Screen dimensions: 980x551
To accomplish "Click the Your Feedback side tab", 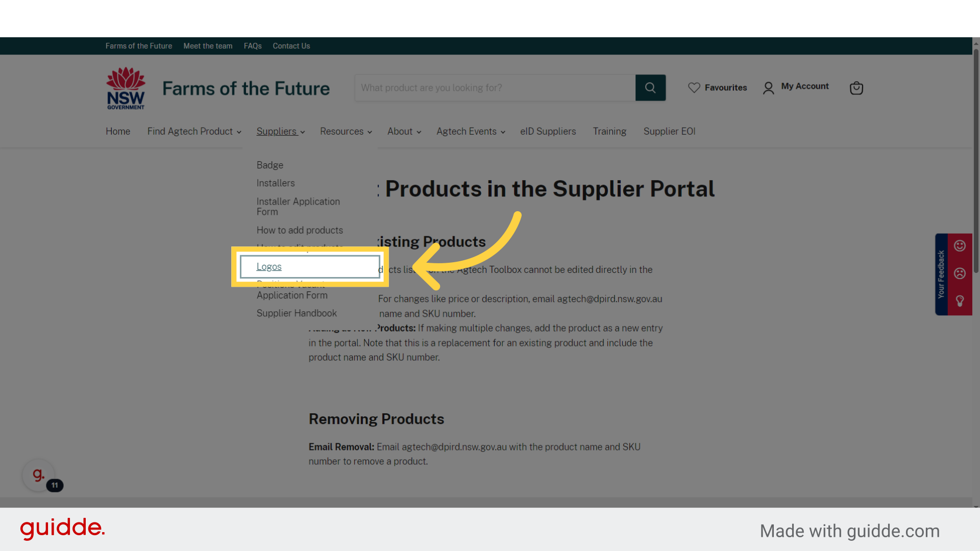I will 941,274.
